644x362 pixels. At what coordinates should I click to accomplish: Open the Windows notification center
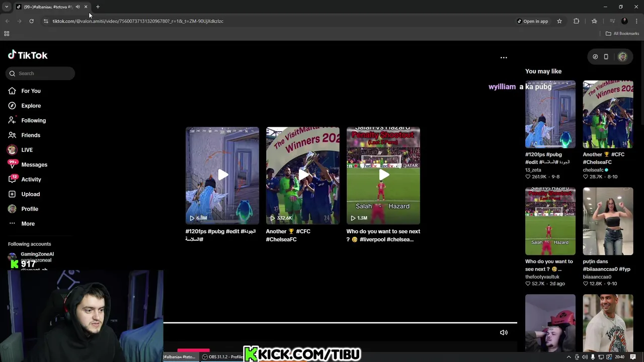(633, 357)
